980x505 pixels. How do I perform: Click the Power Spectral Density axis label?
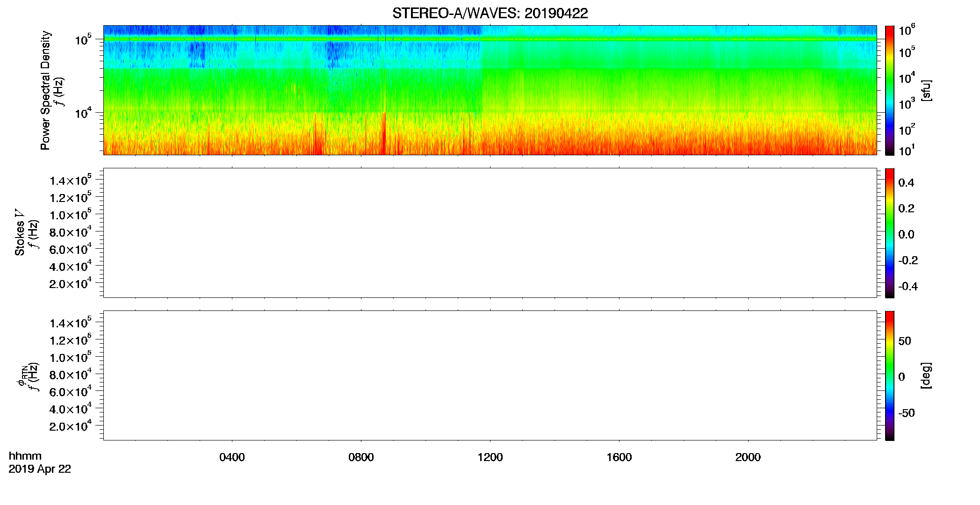[x=45, y=90]
